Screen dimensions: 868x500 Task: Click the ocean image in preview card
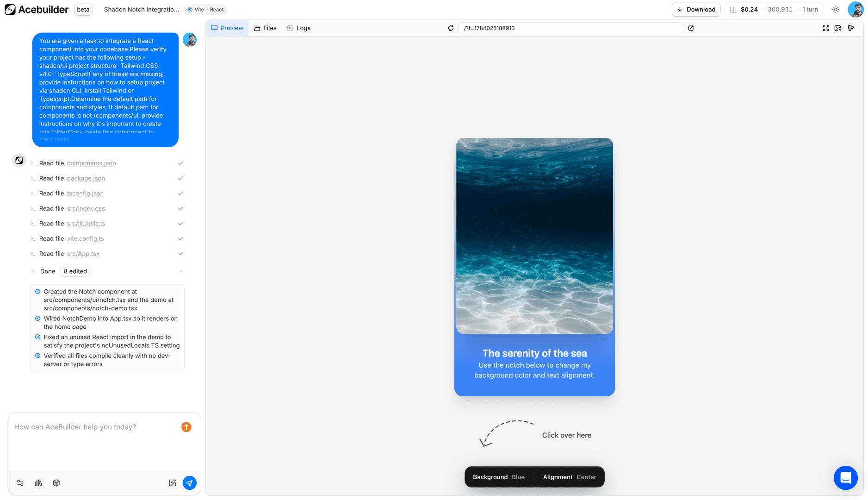pyautogui.click(x=534, y=236)
